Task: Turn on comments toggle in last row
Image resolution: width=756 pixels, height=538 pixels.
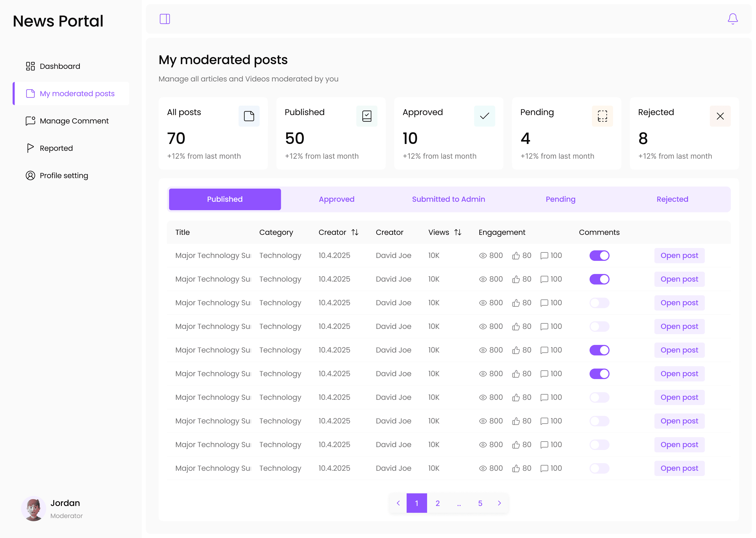Action: (x=599, y=468)
